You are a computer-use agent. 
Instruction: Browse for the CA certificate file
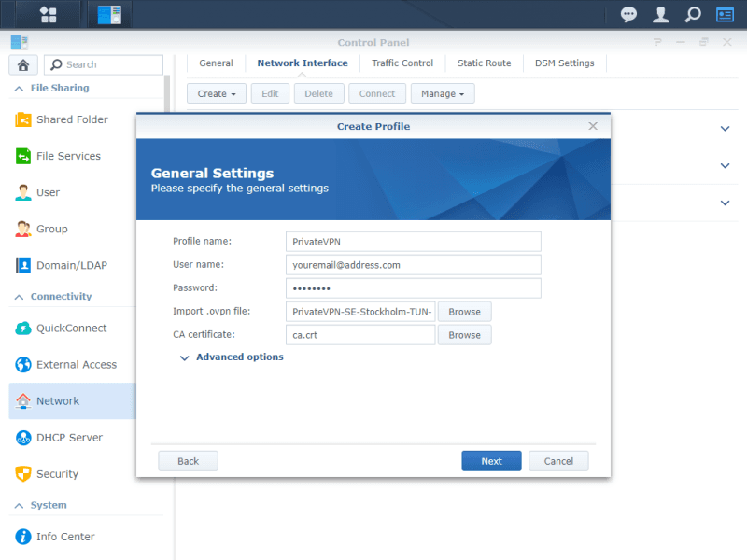pyautogui.click(x=464, y=335)
